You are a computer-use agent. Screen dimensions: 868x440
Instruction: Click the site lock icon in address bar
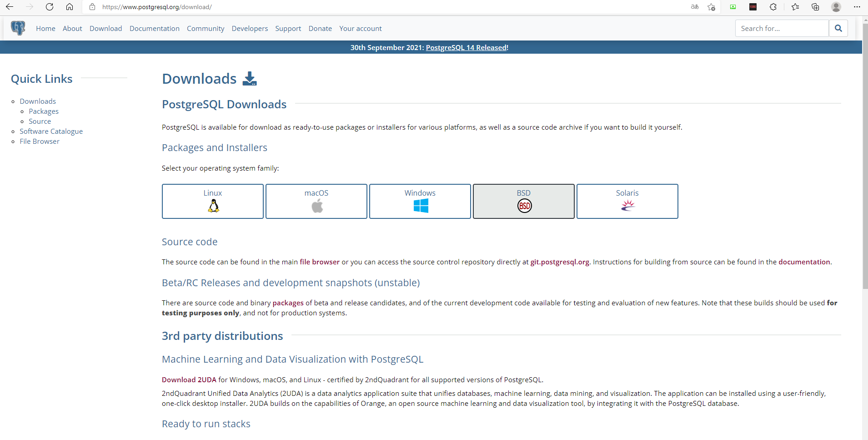point(92,7)
